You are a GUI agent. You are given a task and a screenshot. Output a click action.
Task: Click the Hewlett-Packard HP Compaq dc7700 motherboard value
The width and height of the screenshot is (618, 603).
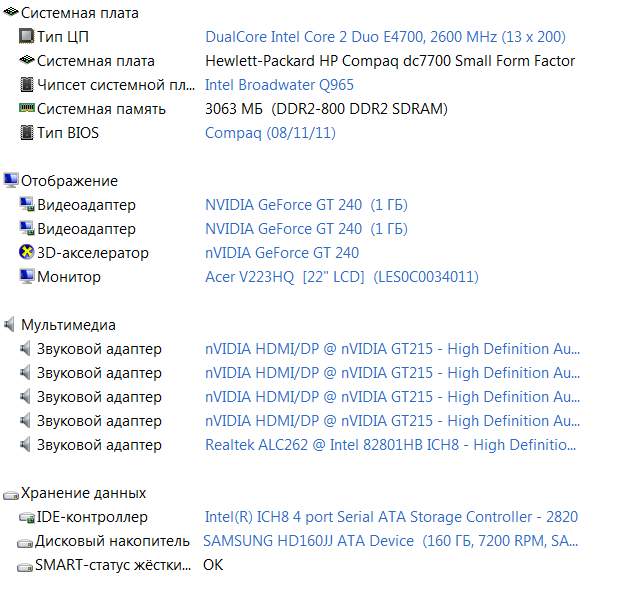(x=390, y=61)
